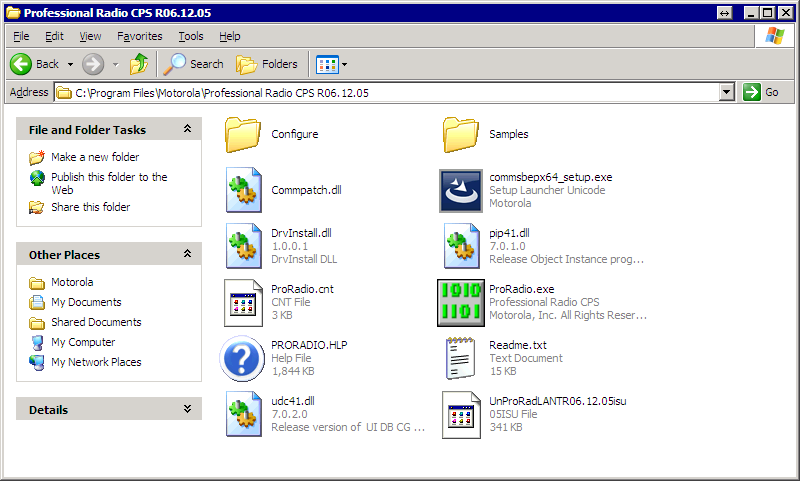Select the Readme.txt document icon
800x481 pixels.
click(x=461, y=358)
